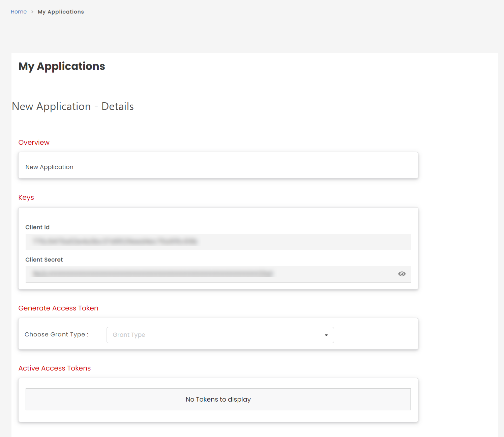Viewport: 504px width, 437px height.
Task: Click the Client Id field
Action: pos(218,242)
